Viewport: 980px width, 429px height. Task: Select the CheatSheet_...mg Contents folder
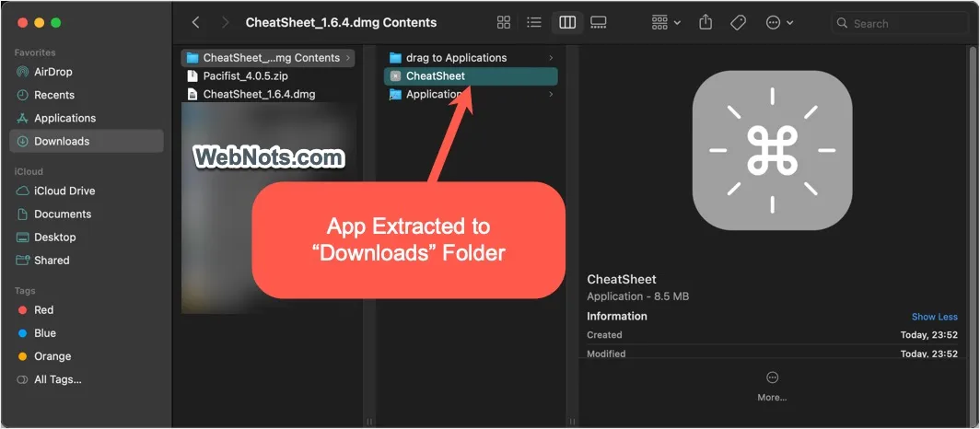(268, 57)
